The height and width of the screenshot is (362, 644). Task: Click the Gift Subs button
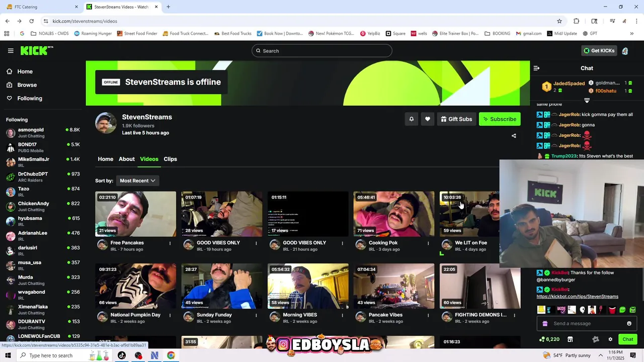[x=456, y=119]
